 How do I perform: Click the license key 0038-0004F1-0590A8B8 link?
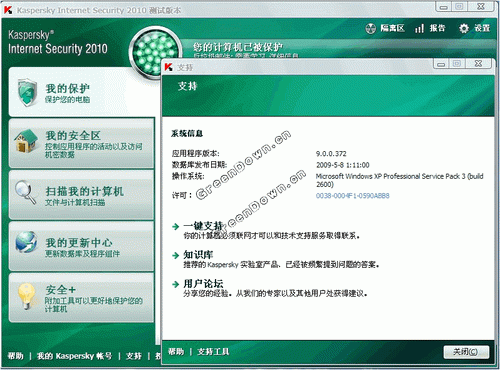tap(352, 196)
